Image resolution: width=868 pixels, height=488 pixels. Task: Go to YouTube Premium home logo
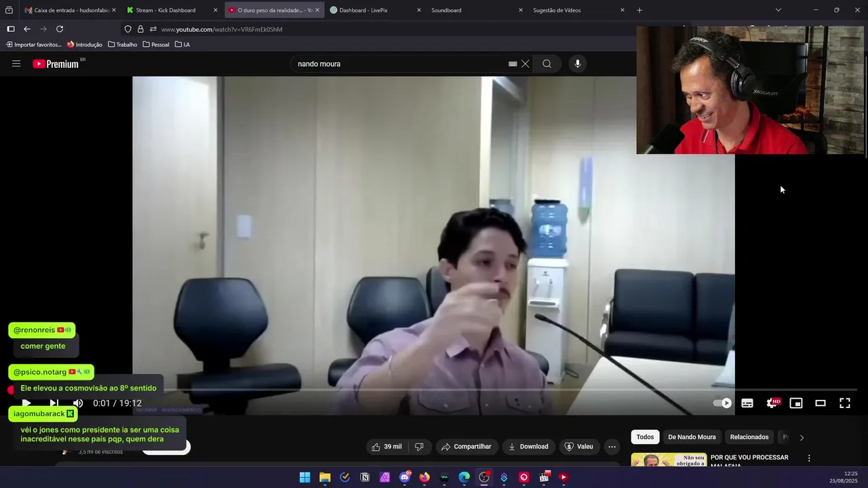coord(56,64)
